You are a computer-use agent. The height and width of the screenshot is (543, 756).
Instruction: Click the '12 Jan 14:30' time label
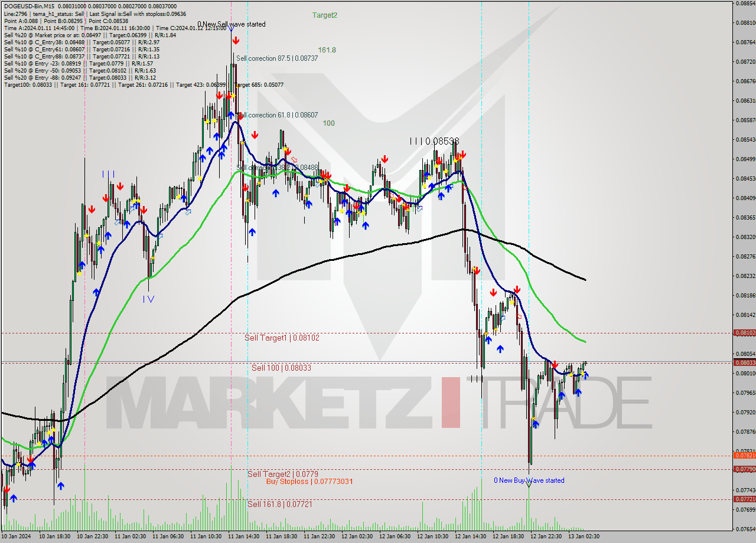(470, 537)
